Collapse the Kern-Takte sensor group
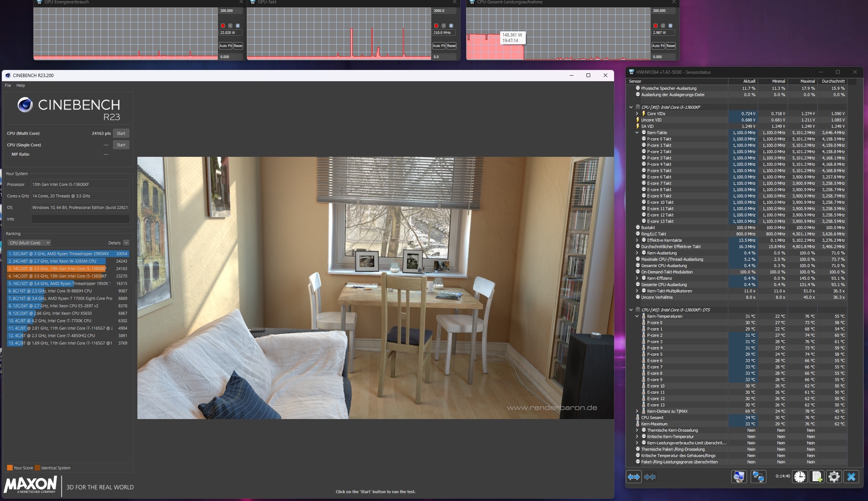 638,133
